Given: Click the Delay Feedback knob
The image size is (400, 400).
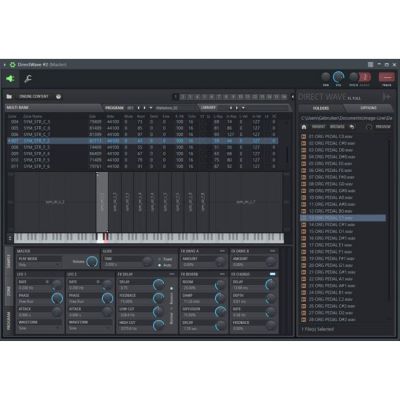Looking at the screenshot, I should 159,299.
